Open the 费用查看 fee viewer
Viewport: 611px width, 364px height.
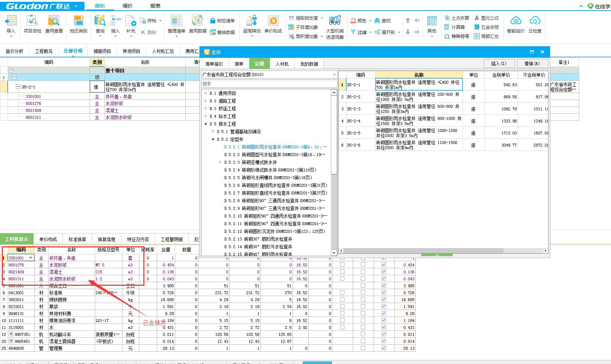(x=54, y=24)
